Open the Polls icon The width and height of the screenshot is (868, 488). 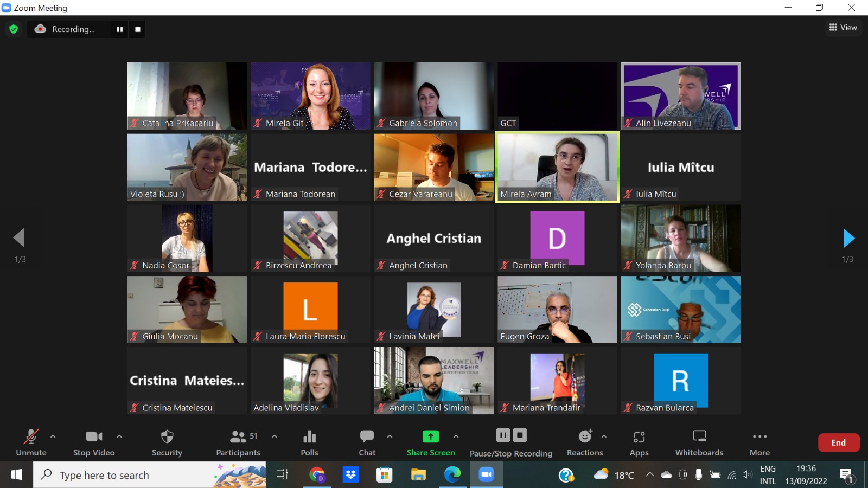click(x=309, y=442)
